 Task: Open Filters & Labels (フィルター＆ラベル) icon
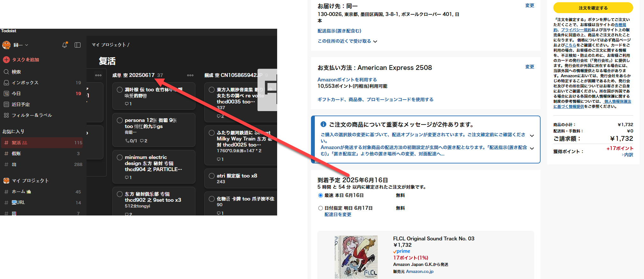[6, 115]
